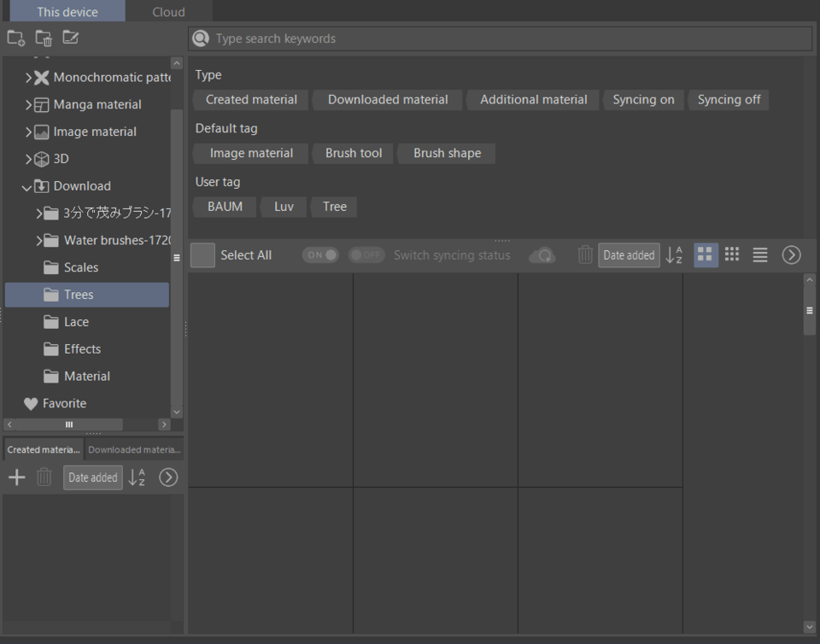
Task: Click Date added sort button in main toolbar
Action: pyautogui.click(x=629, y=255)
